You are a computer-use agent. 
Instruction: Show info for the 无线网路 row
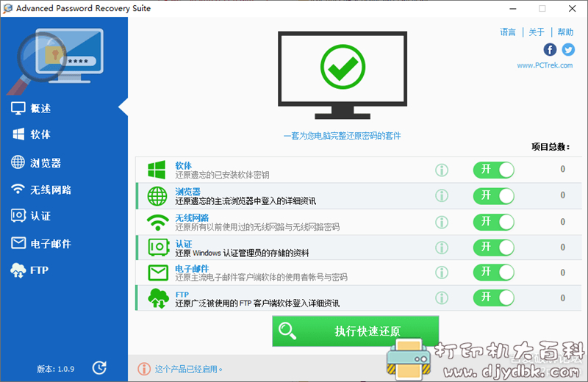pos(442,223)
